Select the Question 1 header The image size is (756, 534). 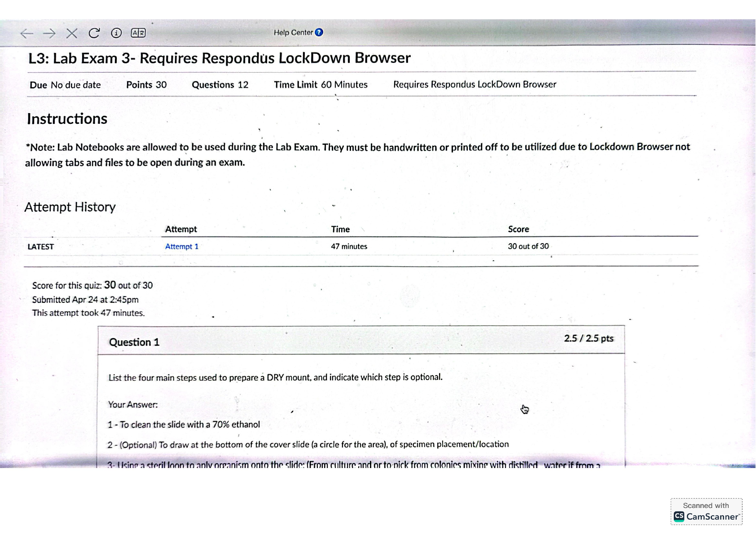[x=134, y=342]
